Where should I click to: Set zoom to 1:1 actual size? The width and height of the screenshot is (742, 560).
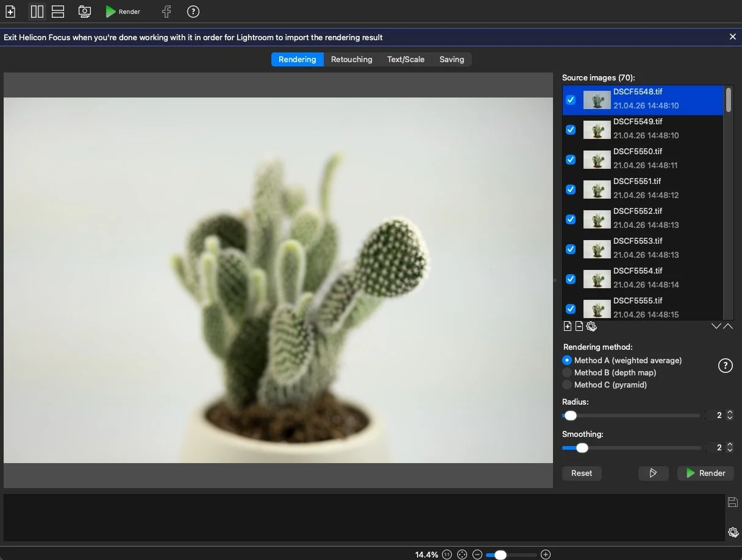[447, 555]
